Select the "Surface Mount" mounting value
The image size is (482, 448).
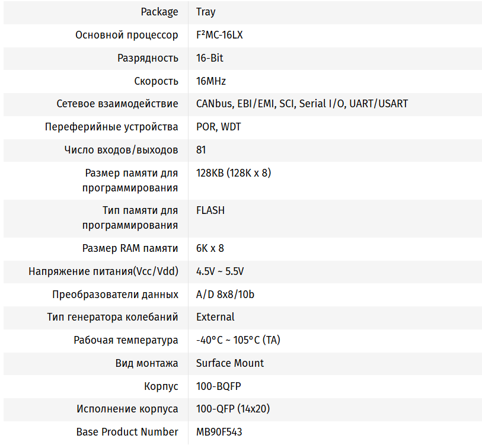(x=230, y=363)
